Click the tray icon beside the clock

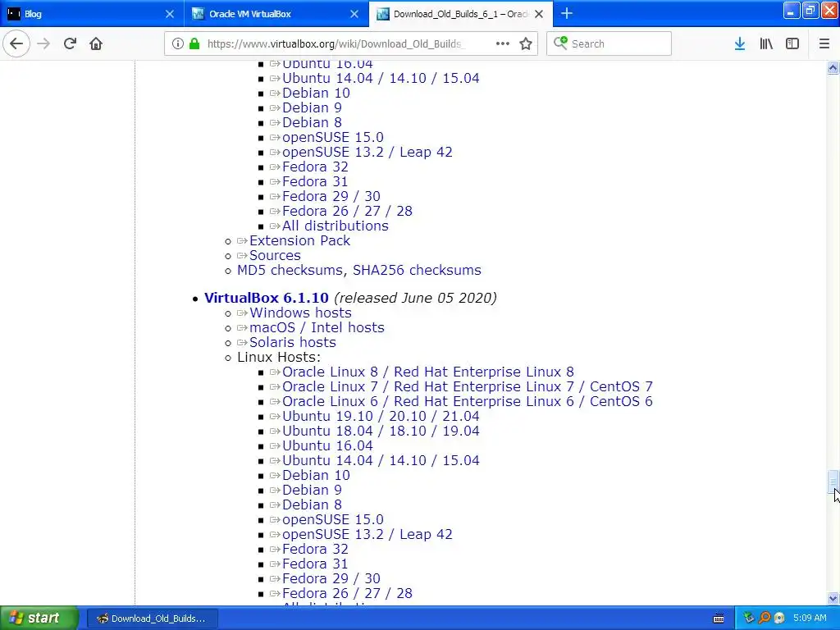[x=779, y=618]
